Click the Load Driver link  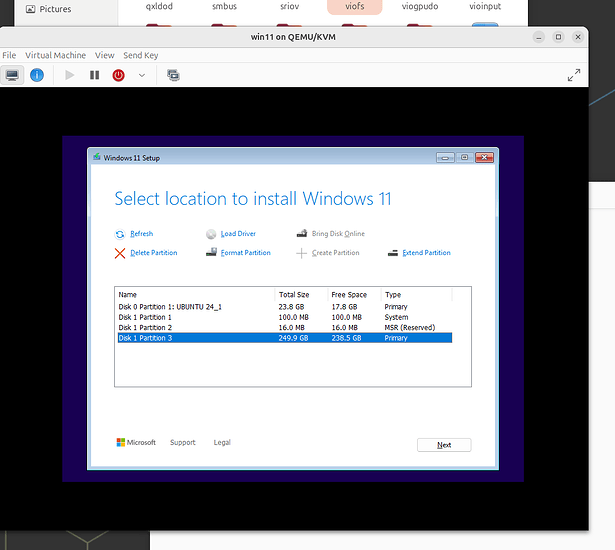click(238, 234)
